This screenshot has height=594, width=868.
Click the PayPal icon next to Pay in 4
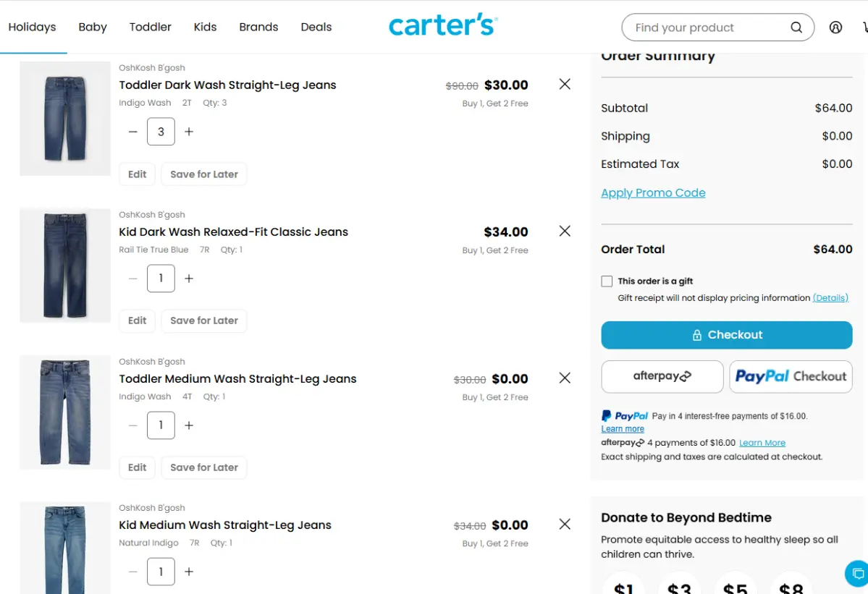(x=607, y=415)
